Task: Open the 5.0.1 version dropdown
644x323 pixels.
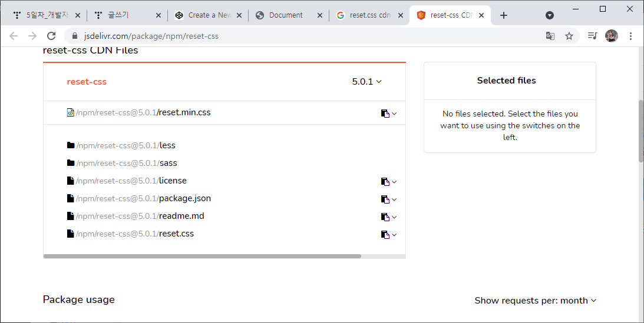Action: pyautogui.click(x=366, y=82)
